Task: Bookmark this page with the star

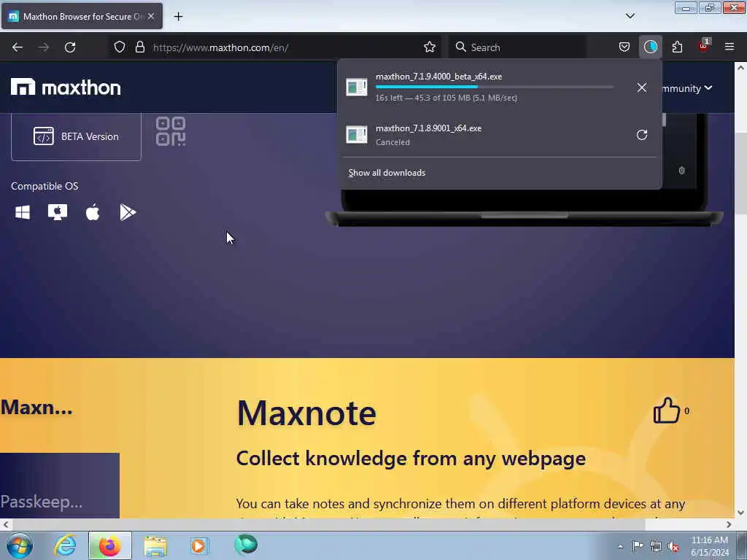Action: pyautogui.click(x=429, y=47)
